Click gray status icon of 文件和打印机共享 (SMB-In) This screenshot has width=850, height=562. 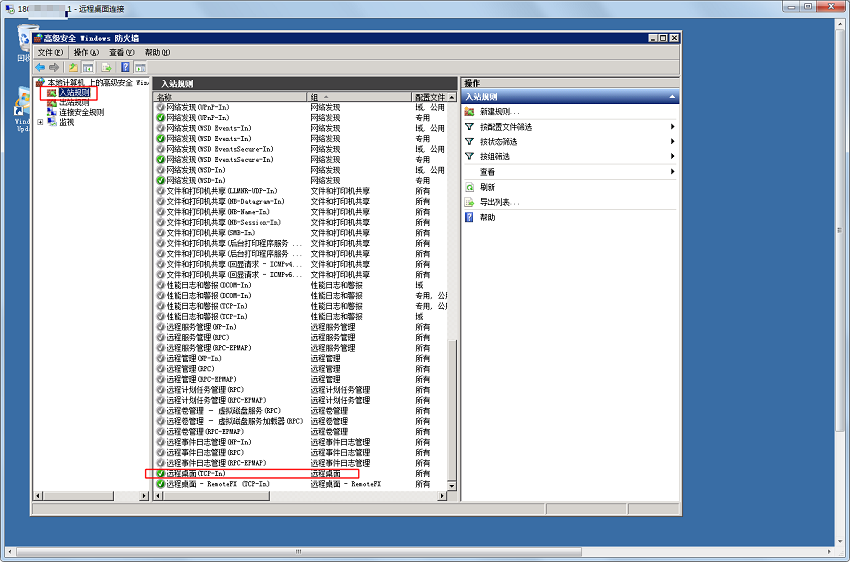(x=160, y=233)
